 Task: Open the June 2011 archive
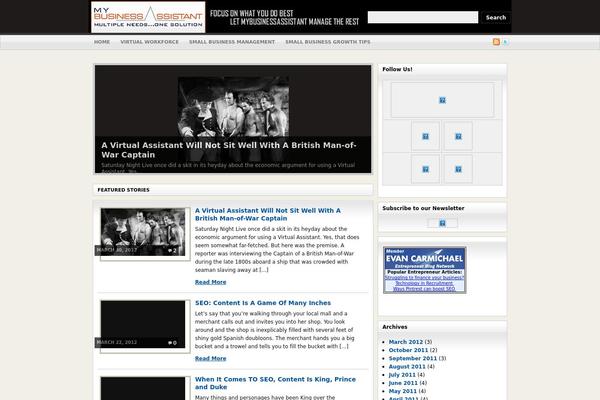pos(403,383)
